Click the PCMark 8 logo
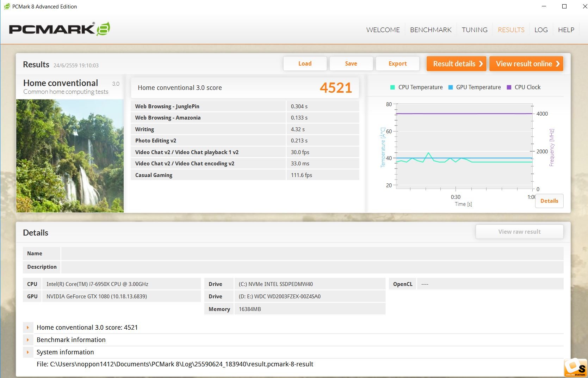The image size is (588, 378). tap(59, 29)
